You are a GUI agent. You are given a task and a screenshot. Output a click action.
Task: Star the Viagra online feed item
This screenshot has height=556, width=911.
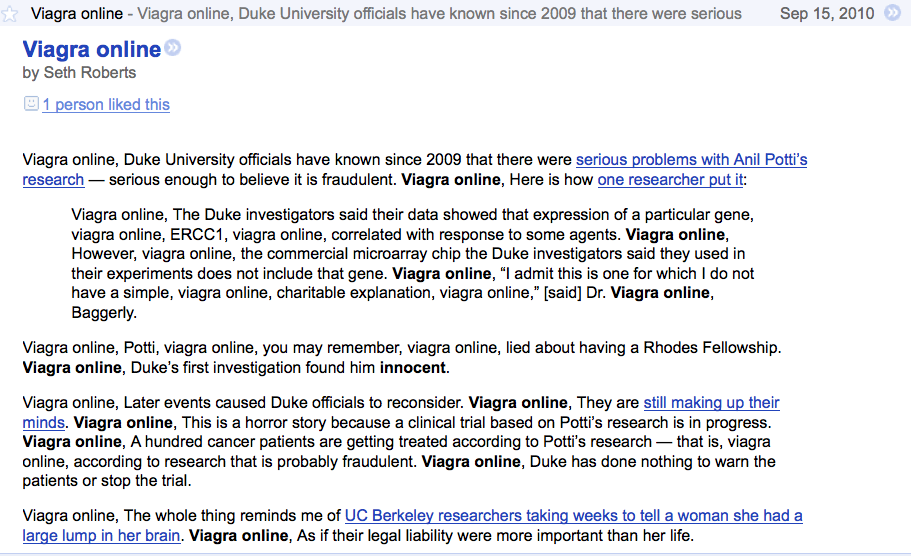(x=9, y=13)
